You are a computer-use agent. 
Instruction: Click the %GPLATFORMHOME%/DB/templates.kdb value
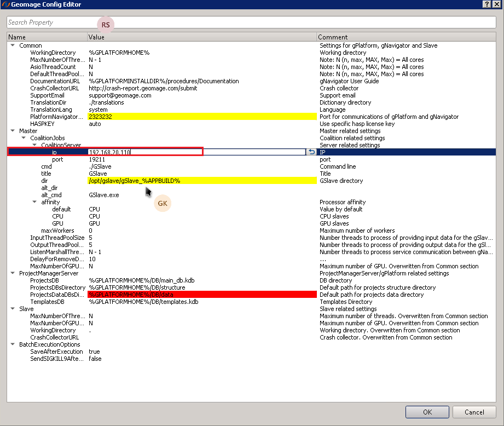(x=144, y=302)
